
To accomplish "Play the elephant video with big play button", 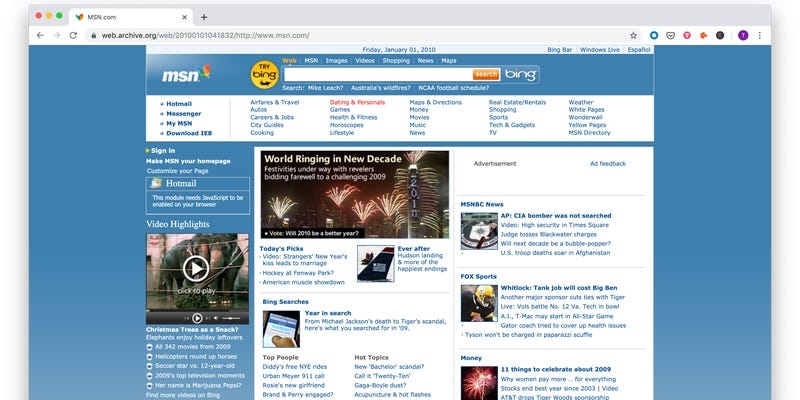I will click(196, 268).
